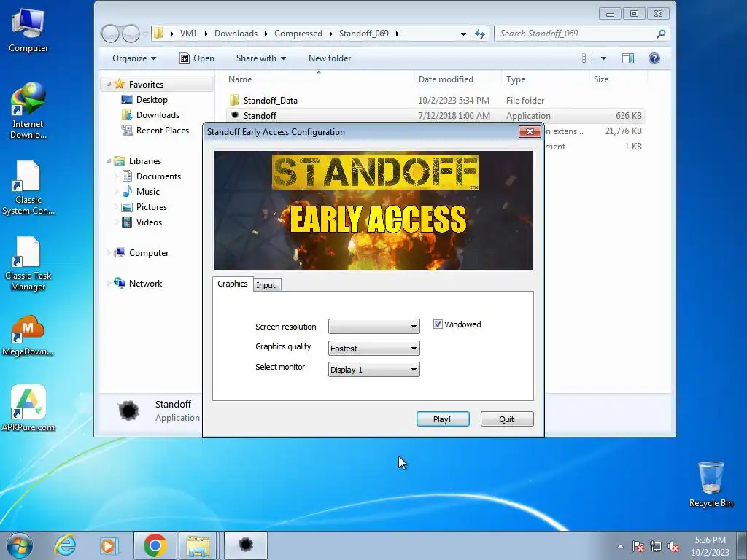Select the Graphics tab

(233, 284)
